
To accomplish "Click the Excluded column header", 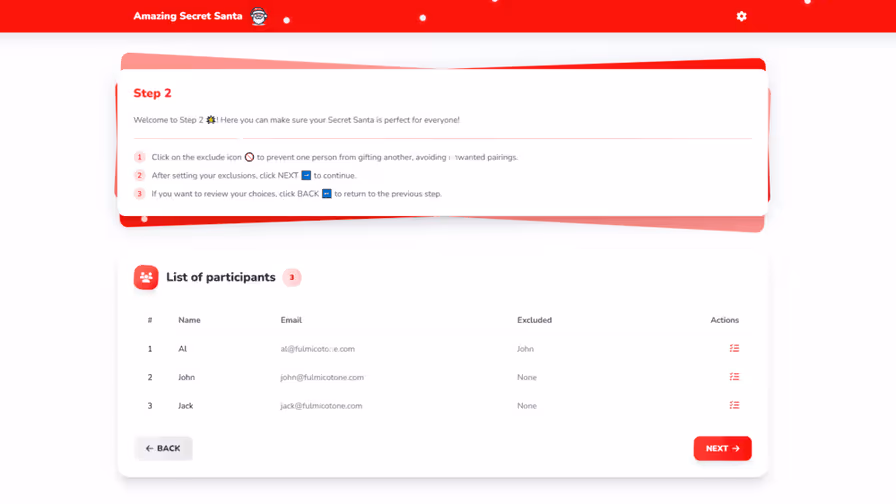I will [534, 320].
